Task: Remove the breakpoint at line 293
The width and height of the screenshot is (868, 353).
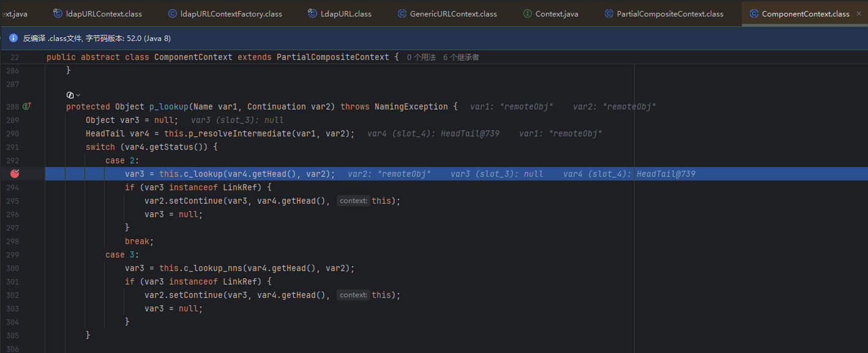Action: (15, 174)
